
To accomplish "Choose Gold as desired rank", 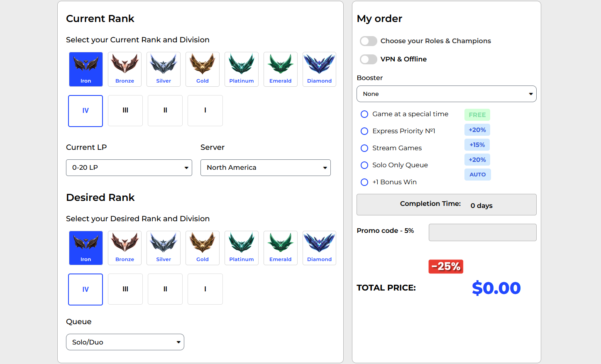I will 203,248.
